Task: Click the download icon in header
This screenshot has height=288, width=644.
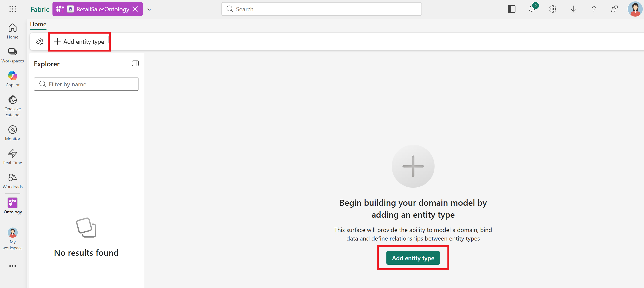Action: [x=573, y=9]
